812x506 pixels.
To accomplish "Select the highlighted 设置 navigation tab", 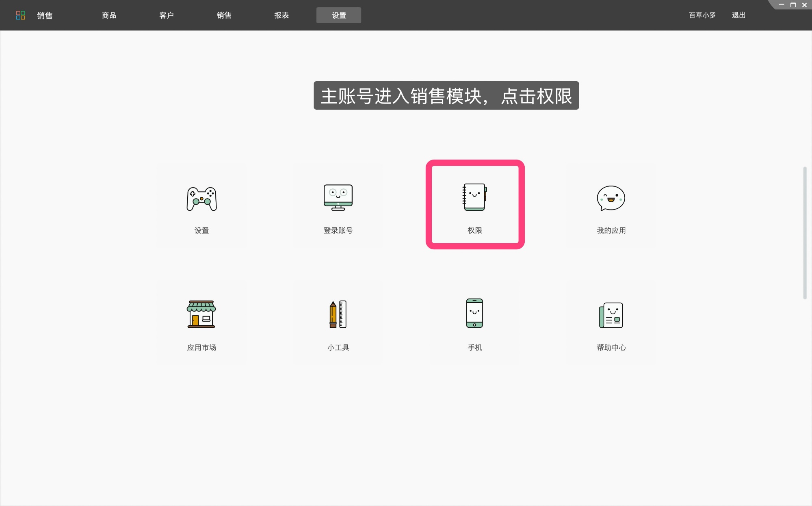I will 339,15.
